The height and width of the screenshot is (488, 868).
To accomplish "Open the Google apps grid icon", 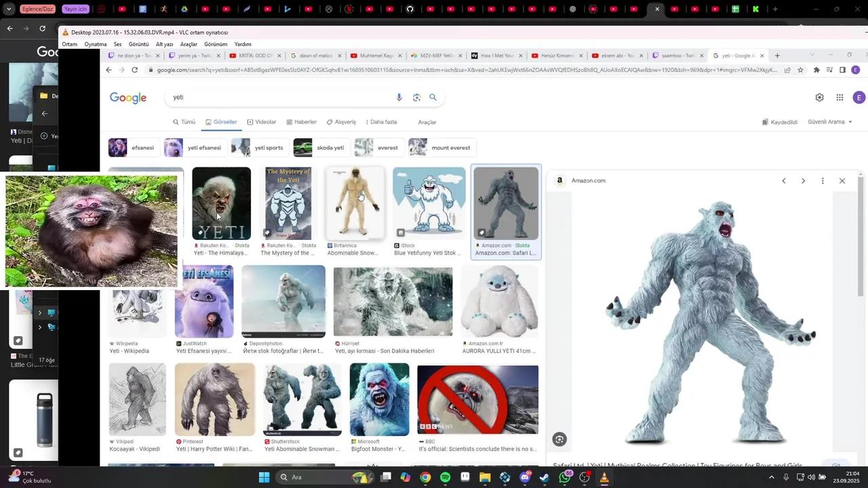I will click(840, 98).
